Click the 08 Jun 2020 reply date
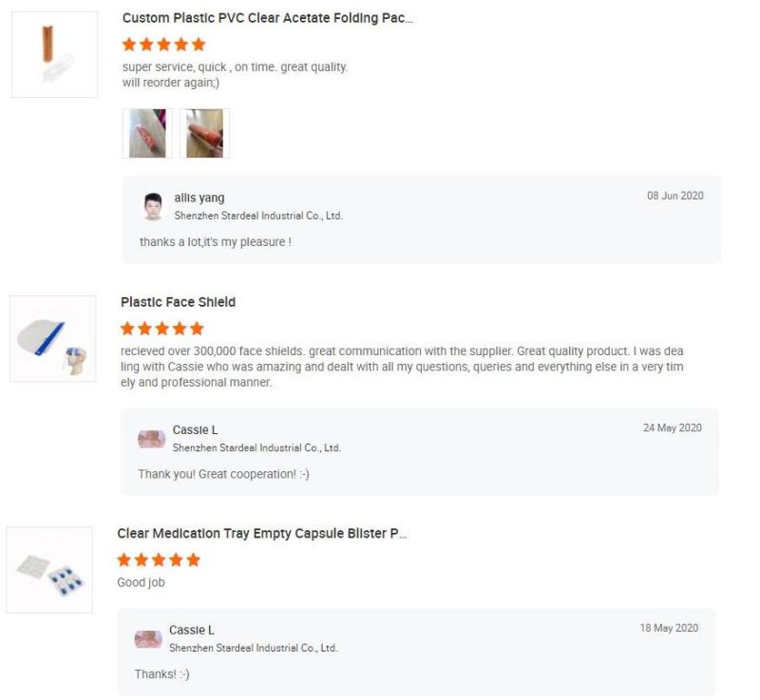Screen dimensions: 760x700 (674, 196)
